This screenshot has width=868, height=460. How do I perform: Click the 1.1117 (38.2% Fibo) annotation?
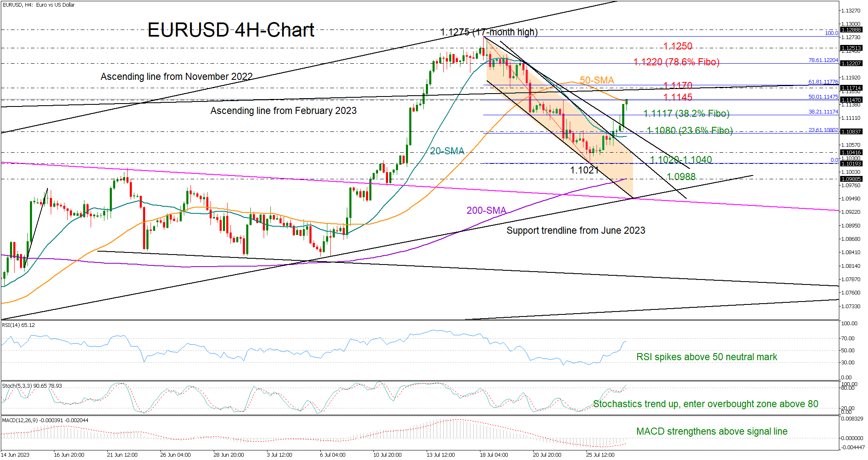click(686, 114)
